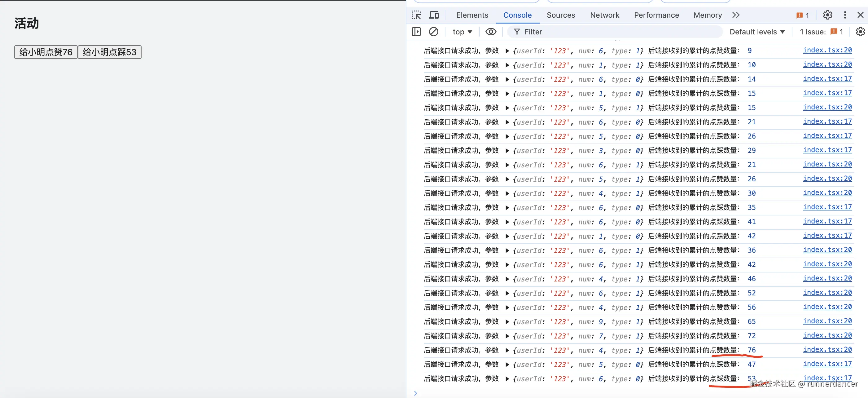Expand the object in the first log row
This screenshot has height=398, width=868.
507,51
